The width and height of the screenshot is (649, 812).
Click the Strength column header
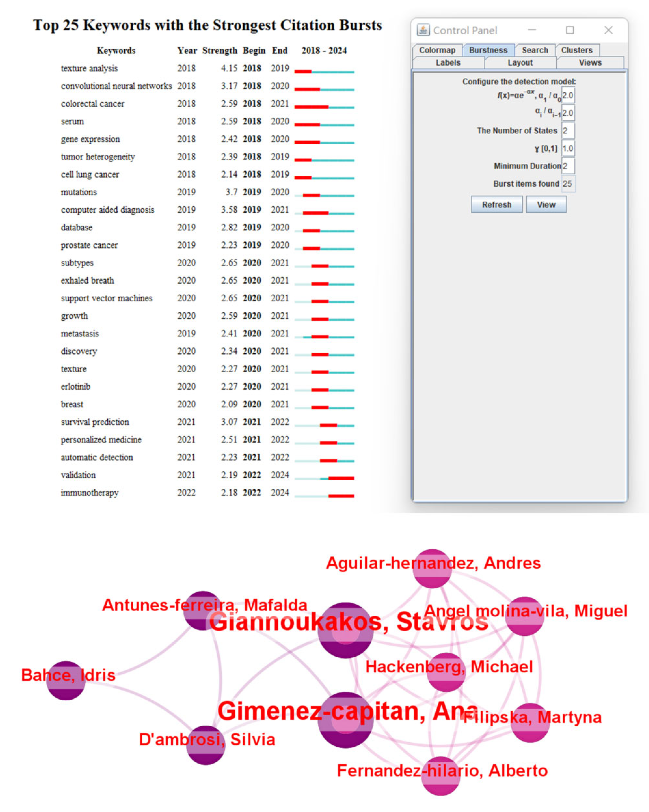(x=220, y=51)
